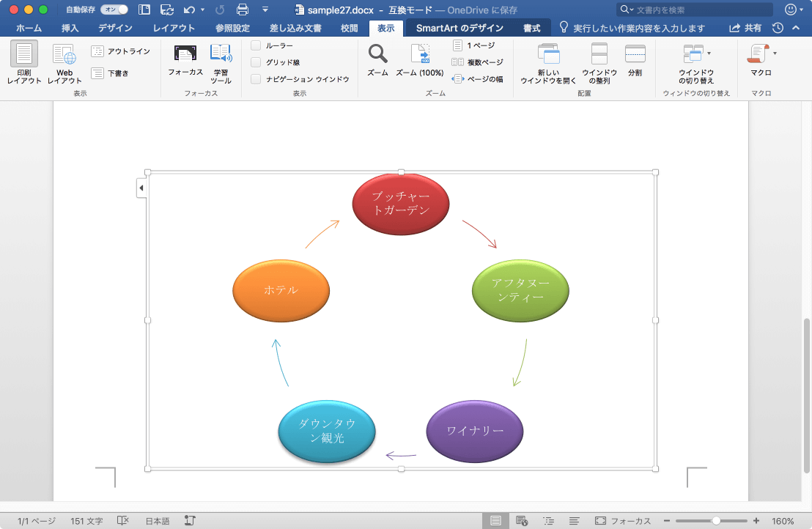Click the print icon in title bar
The height and width of the screenshot is (529, 812).
click(243, 10)
